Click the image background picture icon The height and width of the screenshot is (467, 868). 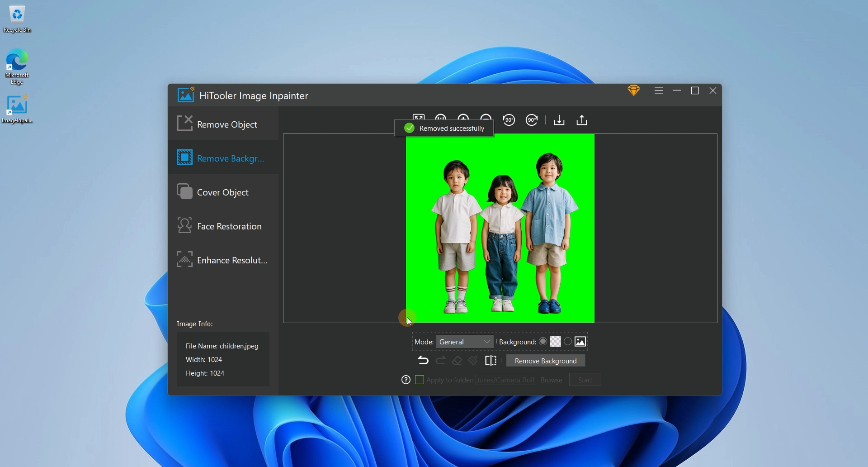point(580,342)
